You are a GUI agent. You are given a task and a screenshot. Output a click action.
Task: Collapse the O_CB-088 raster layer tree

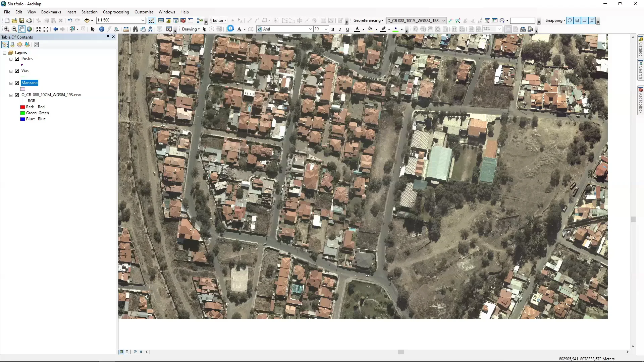(11, 95)
